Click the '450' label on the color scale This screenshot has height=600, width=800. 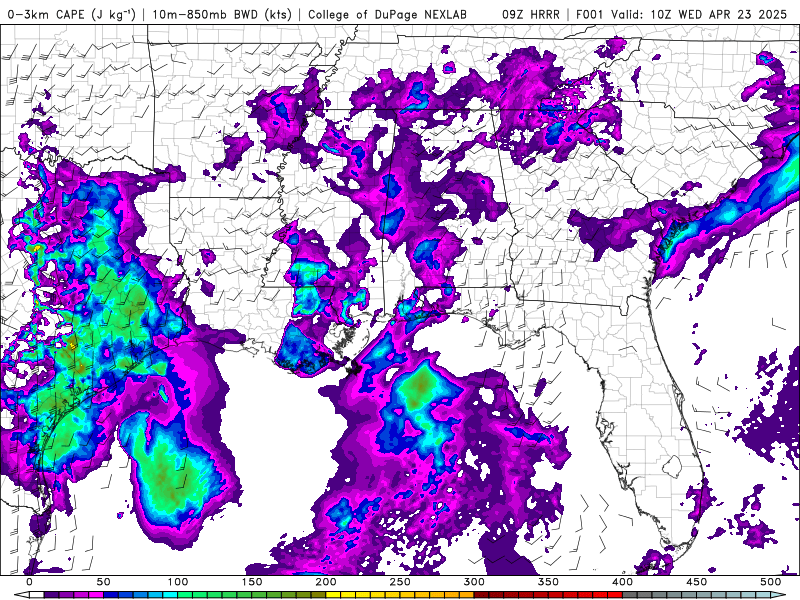(697, 582)
